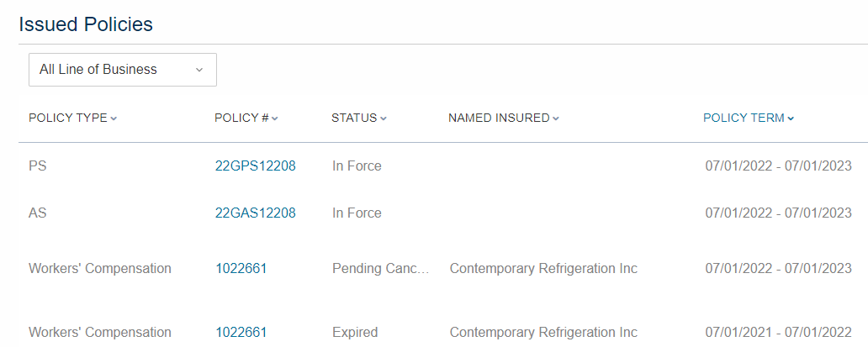Click the Expired status cell

(x=355, y=332)
